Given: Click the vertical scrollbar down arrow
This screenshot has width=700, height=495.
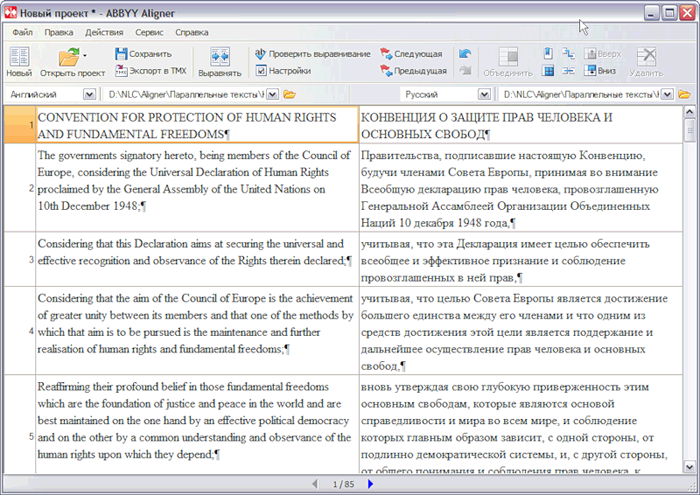Looking at the screenshot, I should [x=689, y=467].
